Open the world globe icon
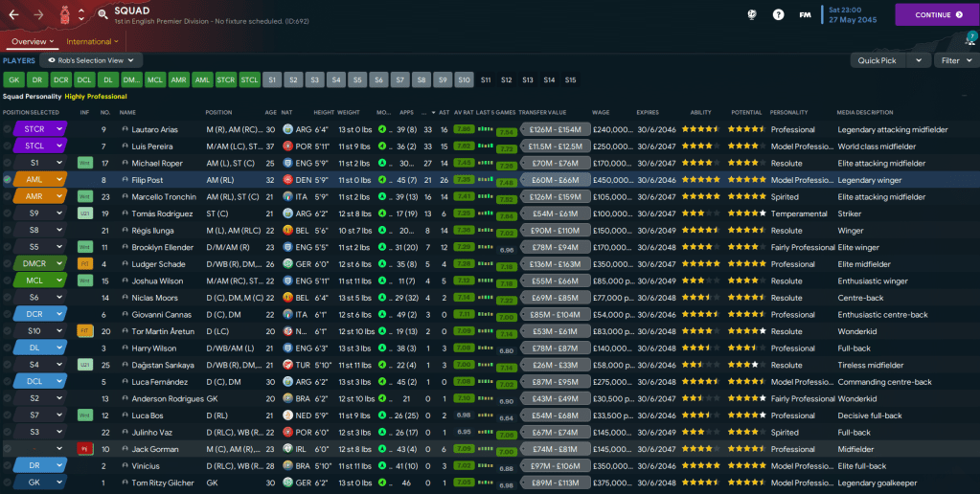The image size is (980, 494). pyautogui.click(x=751, y=15)
